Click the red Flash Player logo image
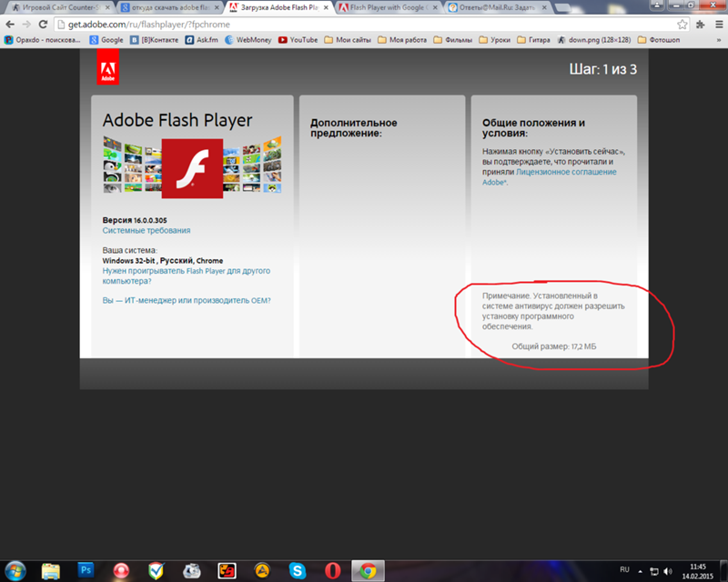Image resolution: width=728 pixels, height=582 pixels. (192, 169)
